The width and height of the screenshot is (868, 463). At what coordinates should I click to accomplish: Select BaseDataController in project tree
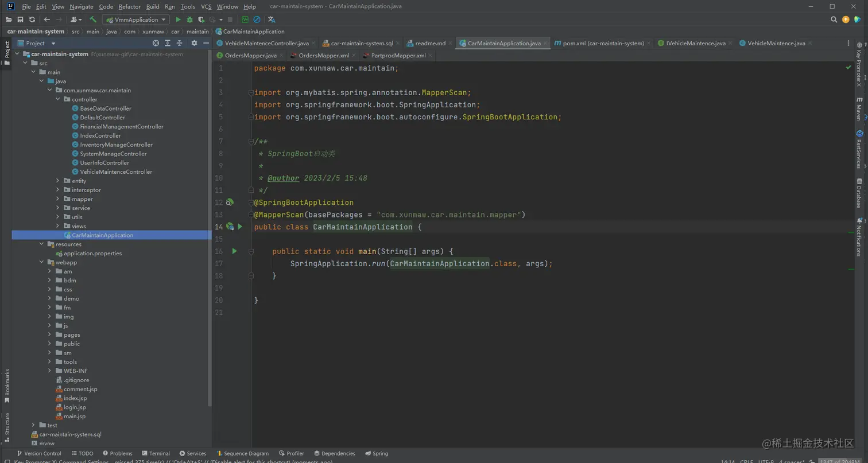[106, 108]
